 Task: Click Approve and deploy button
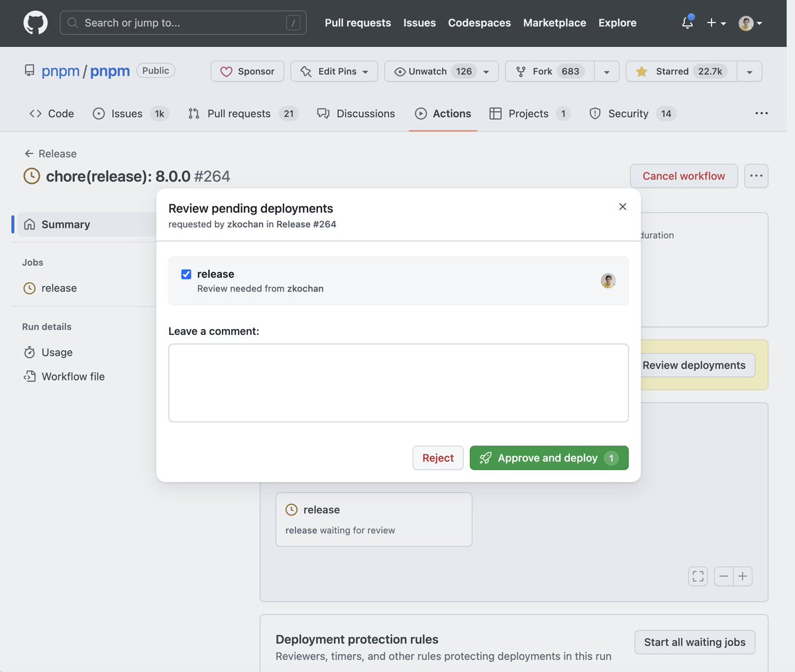coord(549,458)
